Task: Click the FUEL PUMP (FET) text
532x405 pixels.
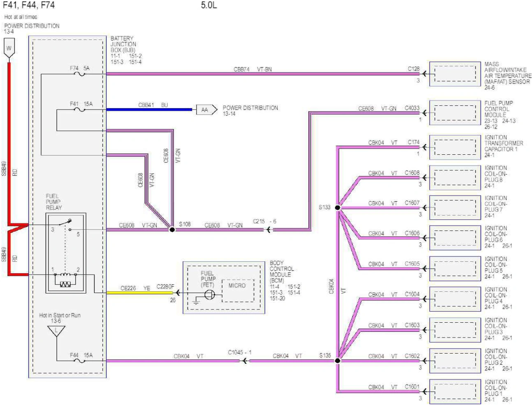Action: 208,279
